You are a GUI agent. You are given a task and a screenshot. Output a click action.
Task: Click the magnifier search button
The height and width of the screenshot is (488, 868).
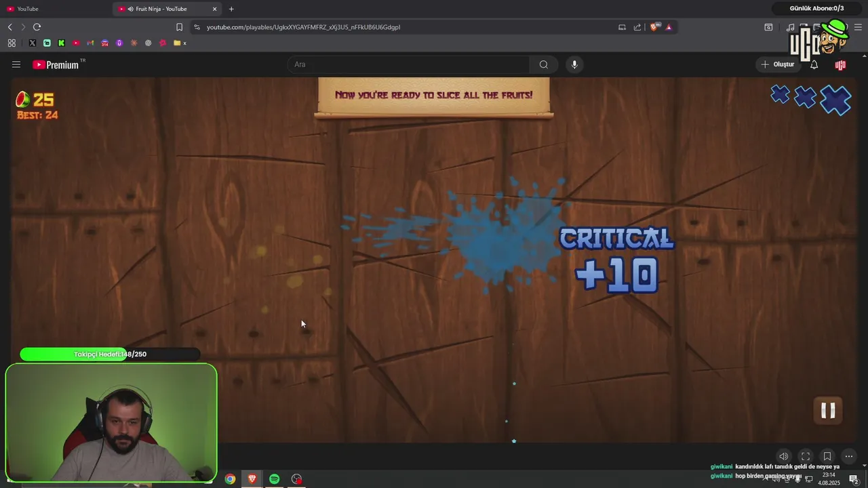pos(543,64)
